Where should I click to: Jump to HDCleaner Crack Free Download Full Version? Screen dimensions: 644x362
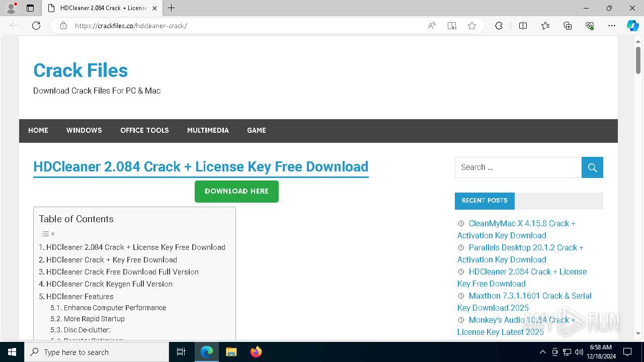point(119,272)
